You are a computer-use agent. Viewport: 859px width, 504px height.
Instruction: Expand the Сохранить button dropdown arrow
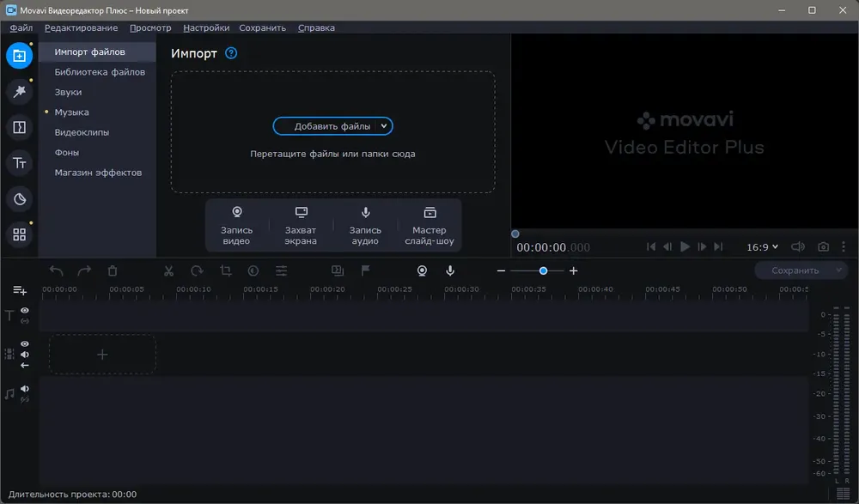point(838,270)
